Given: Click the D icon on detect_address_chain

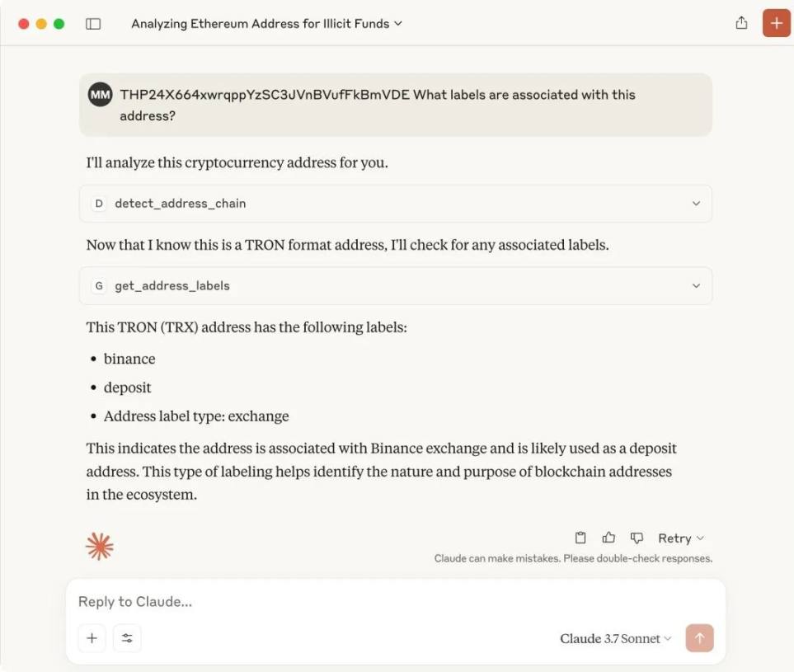Looking at the screenshot, I should click(x=99, y=204).
